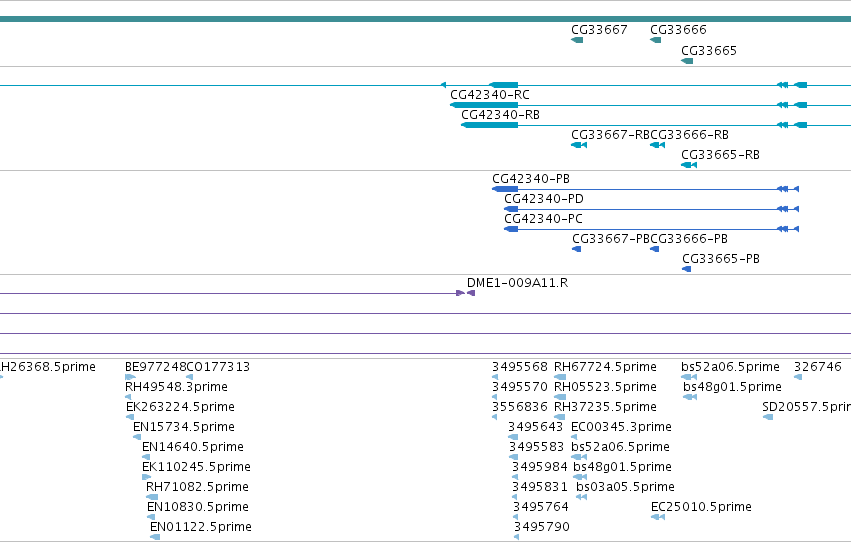851x542 pixels.
Task: Click the CG42340-PB coding exon box
Action: [505, 189]
